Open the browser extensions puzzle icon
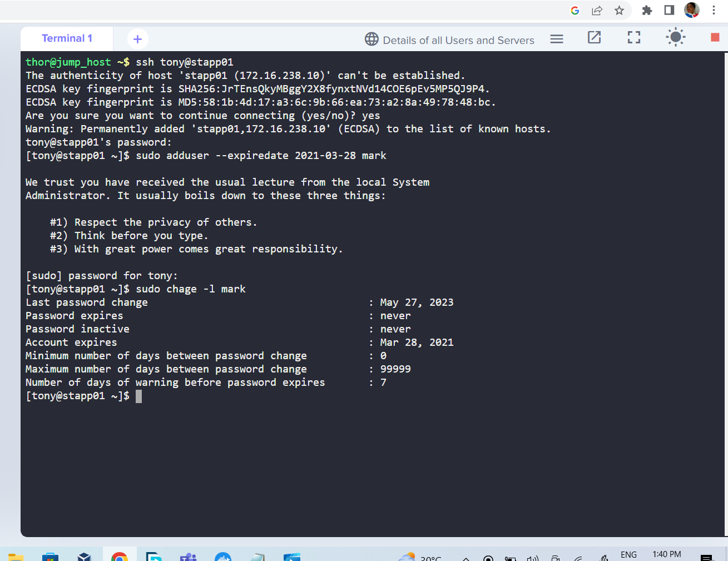The width and height of the screenshot is (728, 561). click(x=647, y=10)
